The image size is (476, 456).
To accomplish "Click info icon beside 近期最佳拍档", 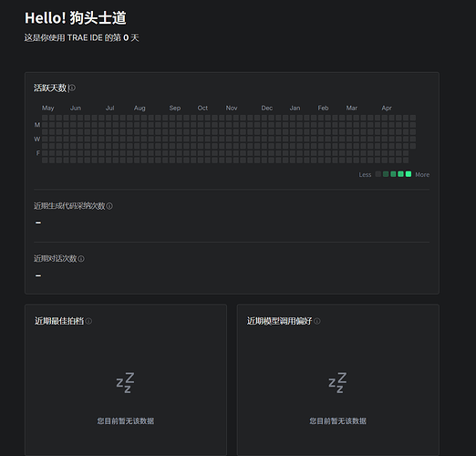I will tap(88, 321).
